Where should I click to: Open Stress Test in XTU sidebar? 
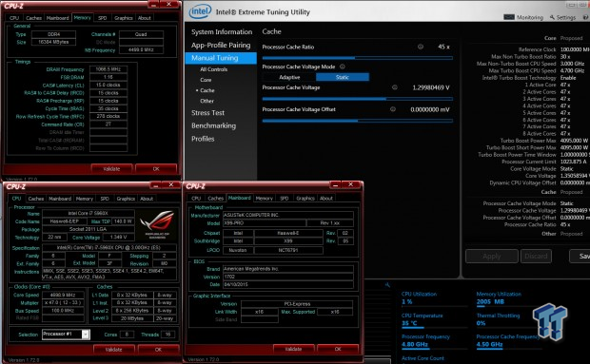(x=207, y=113)
